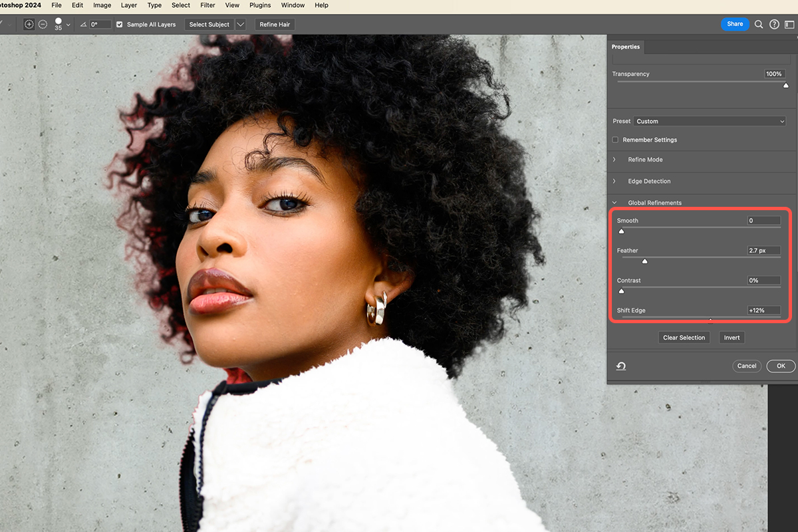This screenshot has height=532, width=798.
Task: Select the Properties tab
Action: pos(625,47)
